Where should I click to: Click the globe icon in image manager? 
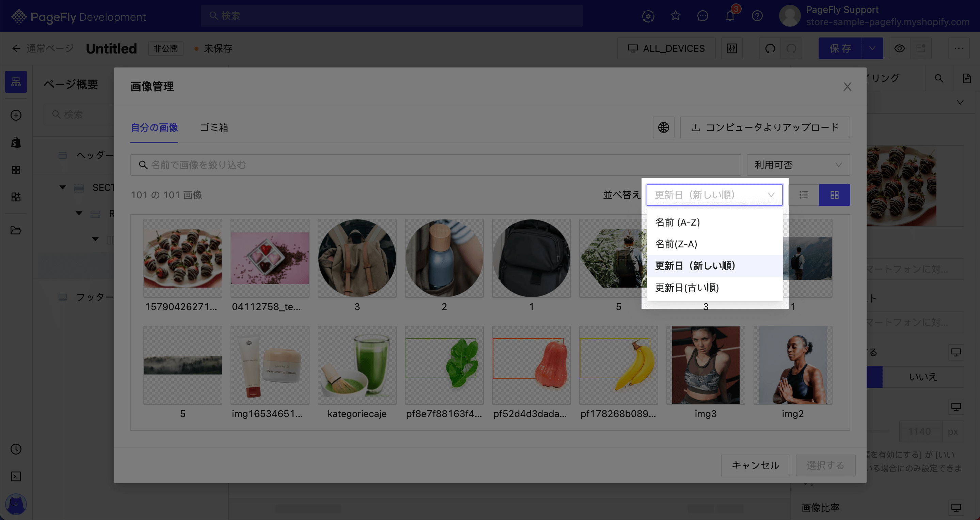tap(663, 127)
